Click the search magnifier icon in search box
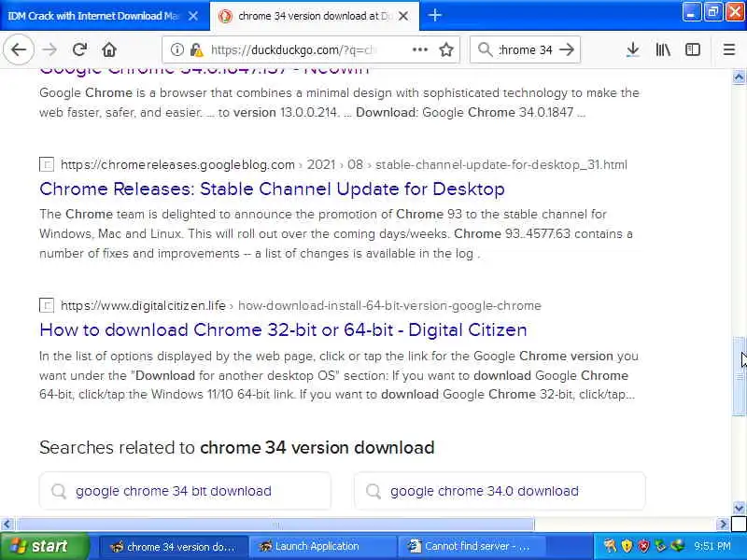The height and width of the screenshot is (560, 747). [485, 49]
